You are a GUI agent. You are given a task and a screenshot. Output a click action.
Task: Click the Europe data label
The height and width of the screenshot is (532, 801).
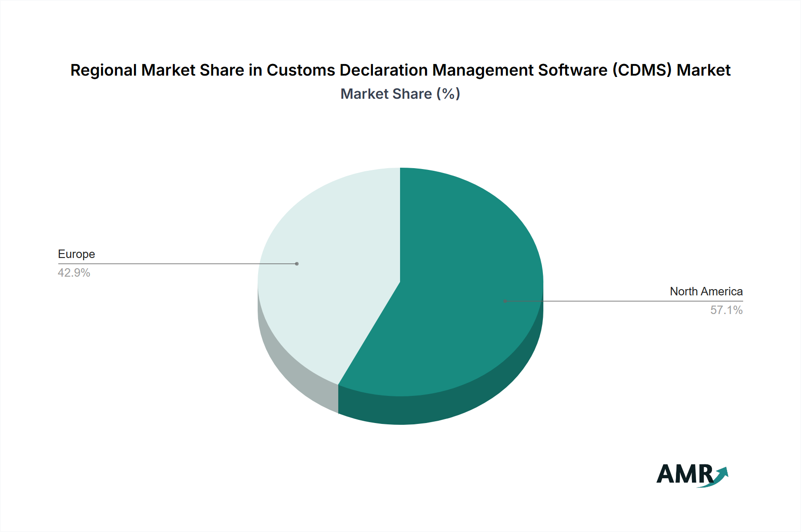click(x=77, y=254)
